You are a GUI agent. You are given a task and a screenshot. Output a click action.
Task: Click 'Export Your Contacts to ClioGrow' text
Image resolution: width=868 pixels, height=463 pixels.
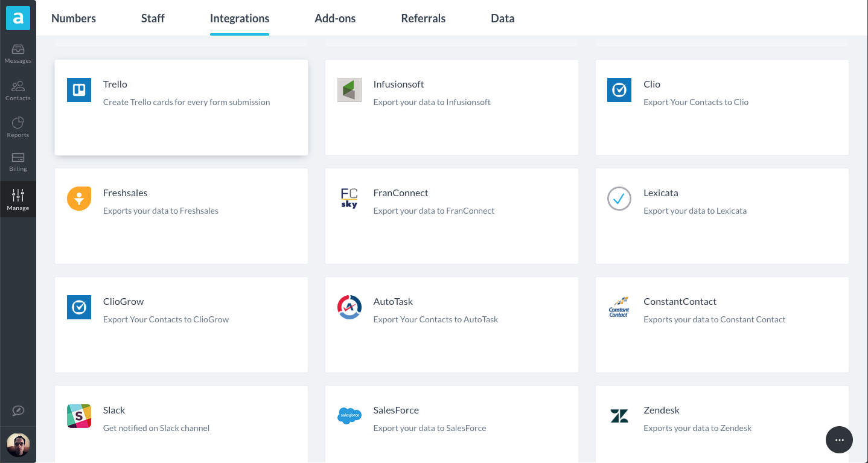[166, 319]
